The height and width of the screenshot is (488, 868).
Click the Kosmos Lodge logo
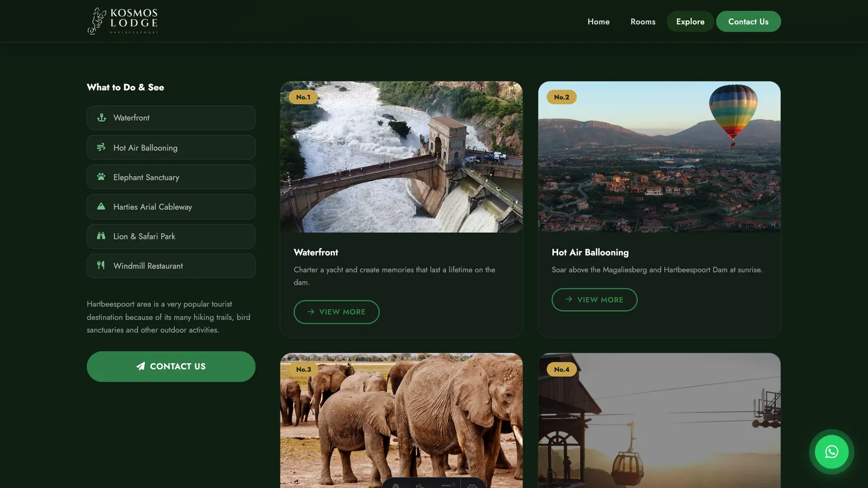[x=123, y=21]
